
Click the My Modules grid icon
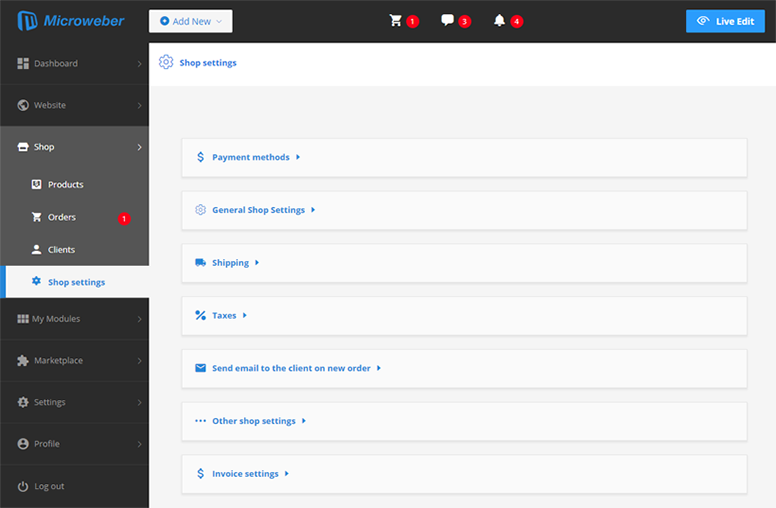(x=23, y=319)
